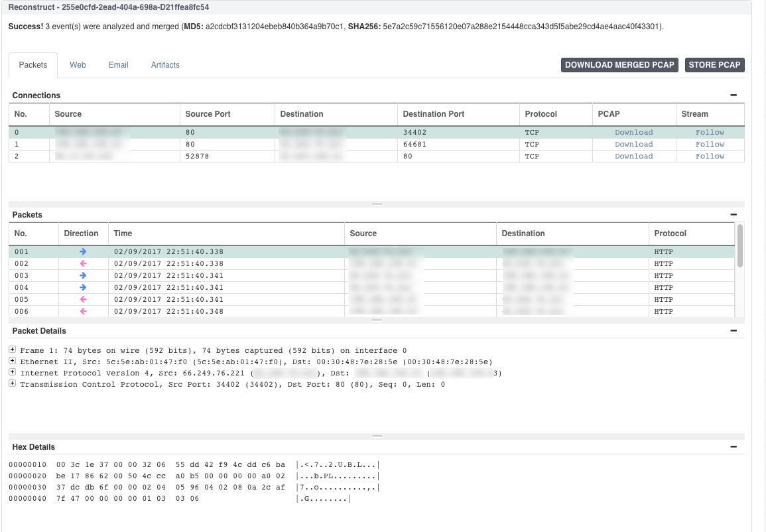Click the Packets list scrollbar thumb

click(740, 245)
